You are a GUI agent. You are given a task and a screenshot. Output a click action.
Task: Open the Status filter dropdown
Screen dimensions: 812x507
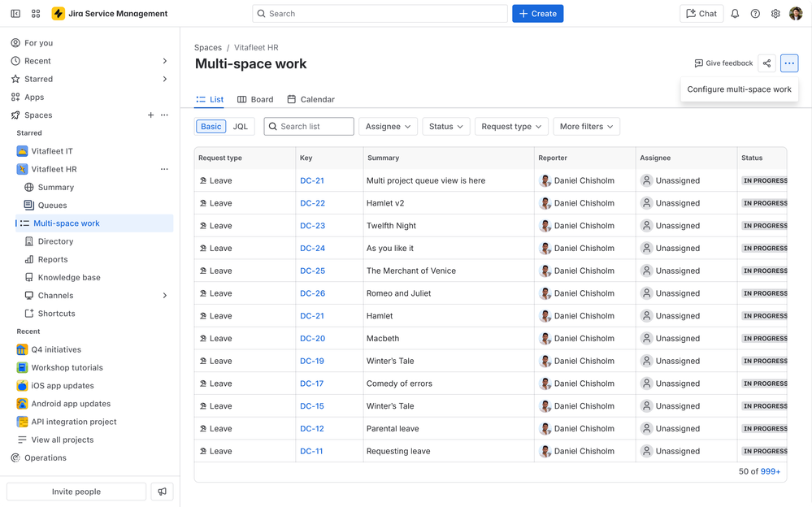(446, 127)
